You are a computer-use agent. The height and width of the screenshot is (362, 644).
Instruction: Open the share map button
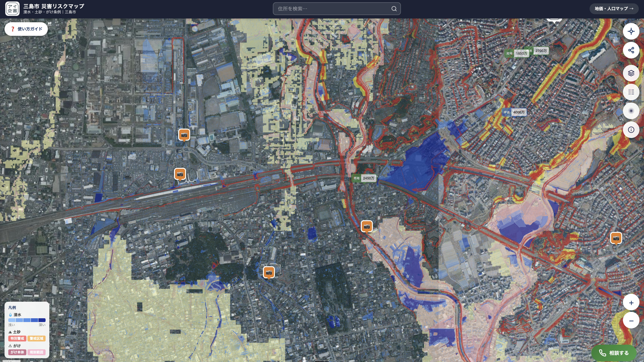coord(631,50)
